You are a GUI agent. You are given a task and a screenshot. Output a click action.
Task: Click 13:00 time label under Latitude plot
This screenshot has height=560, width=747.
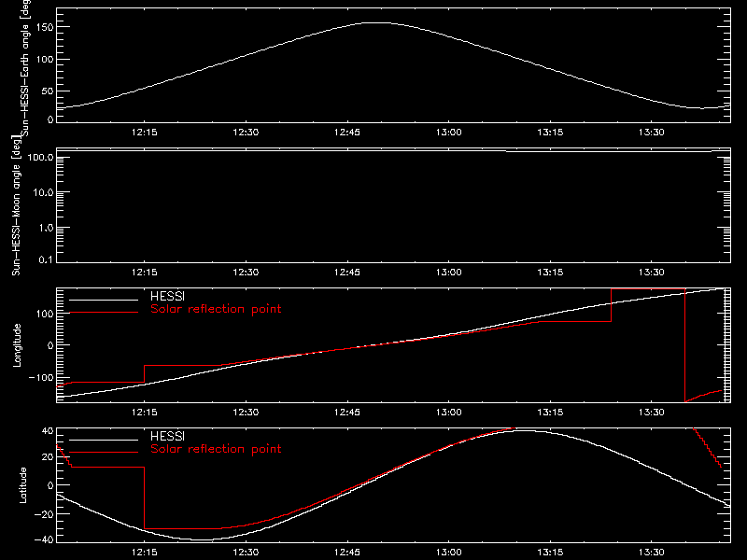point(449,552)
